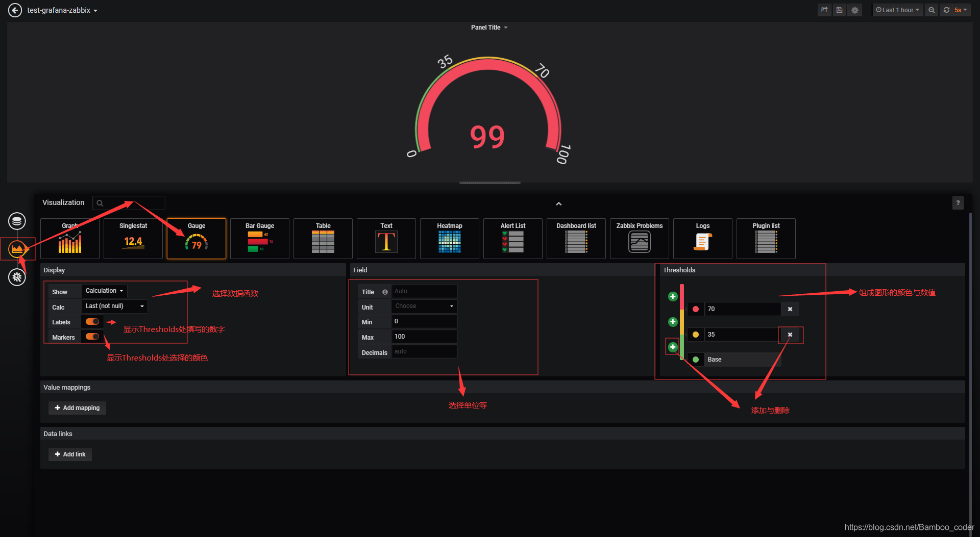This screenshot has height=537, width=980.
Task: Remove the 35 threshold
Action: pyautogui.click(x=790, y=335)
